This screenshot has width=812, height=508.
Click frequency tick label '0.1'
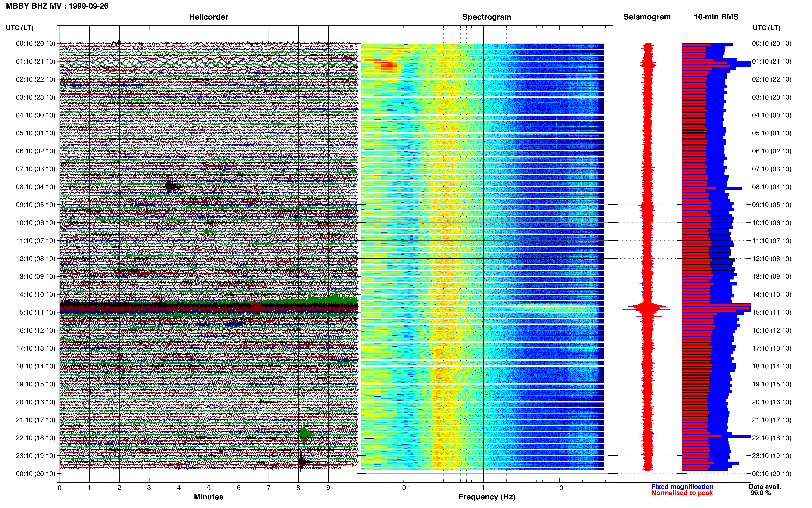407,488
